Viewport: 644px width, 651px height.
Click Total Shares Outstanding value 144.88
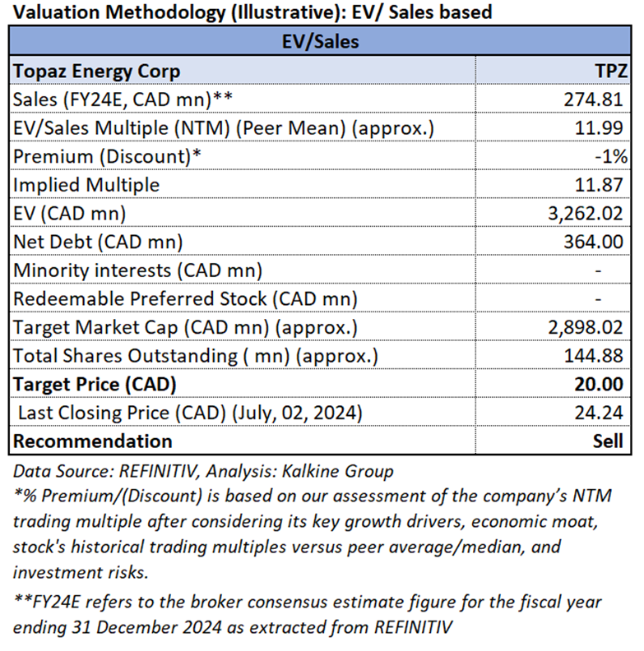pyautogui.click(x=593, y=356)
